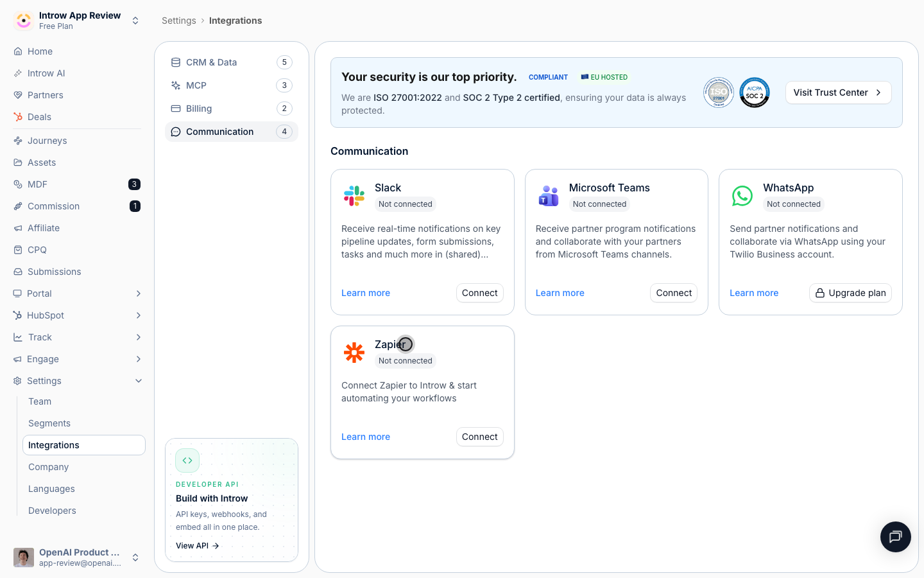Viewport: 924px width, 578px height.
Task: Connect the Slack integration
Action: (480, 293)
